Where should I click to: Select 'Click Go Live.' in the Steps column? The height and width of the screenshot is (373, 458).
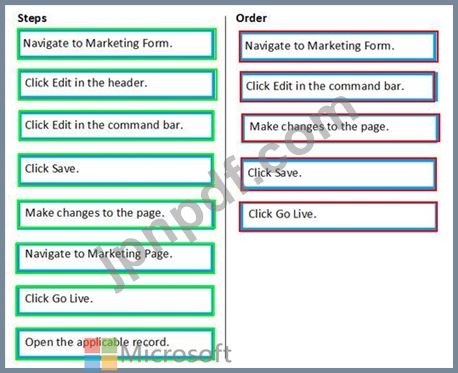115,300
